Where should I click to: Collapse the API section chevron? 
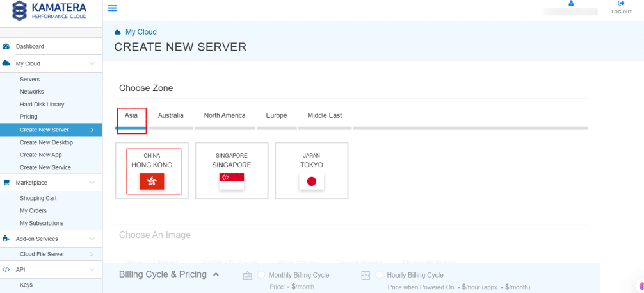click(92, 269)
